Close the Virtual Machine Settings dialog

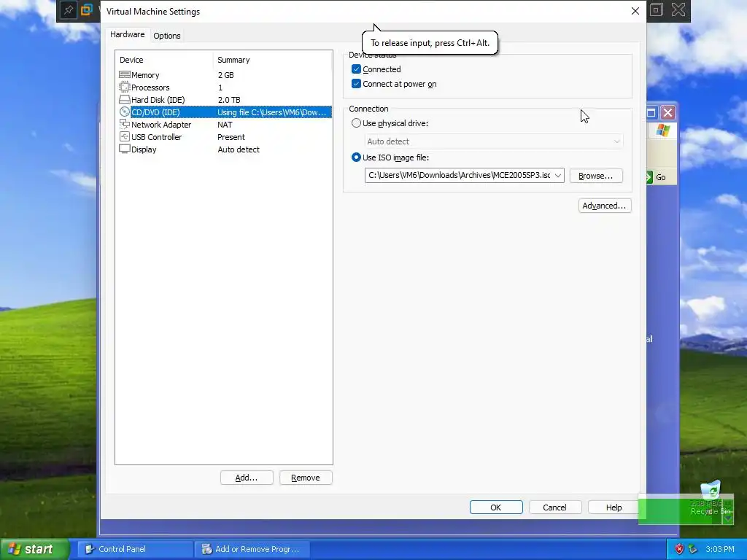pos(635,11)
